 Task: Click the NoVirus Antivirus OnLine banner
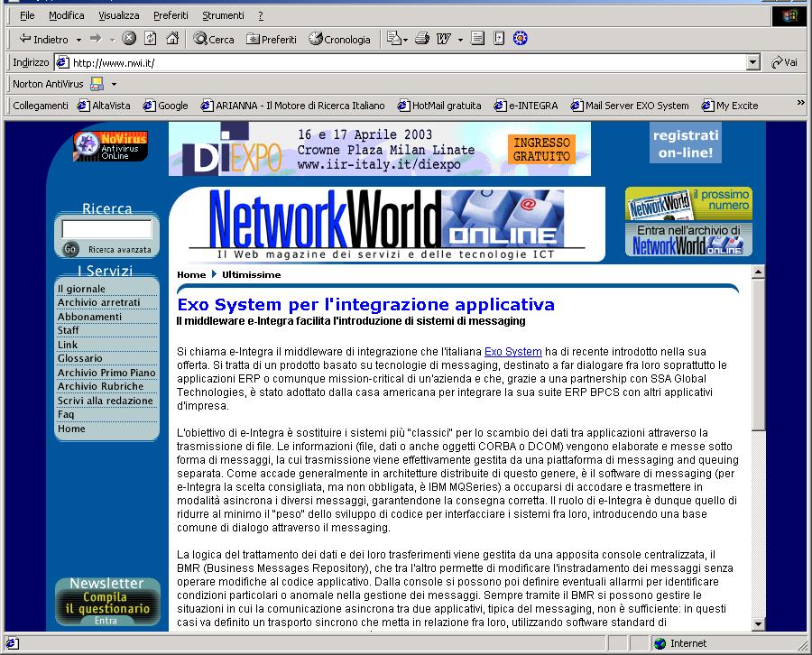(x=110, y=145)
